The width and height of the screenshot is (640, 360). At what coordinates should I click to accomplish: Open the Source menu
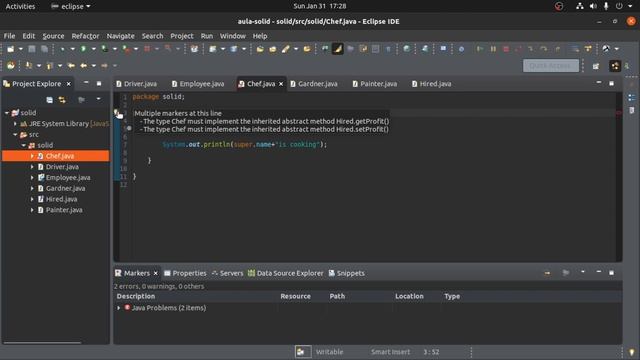[x=53, y=36]
